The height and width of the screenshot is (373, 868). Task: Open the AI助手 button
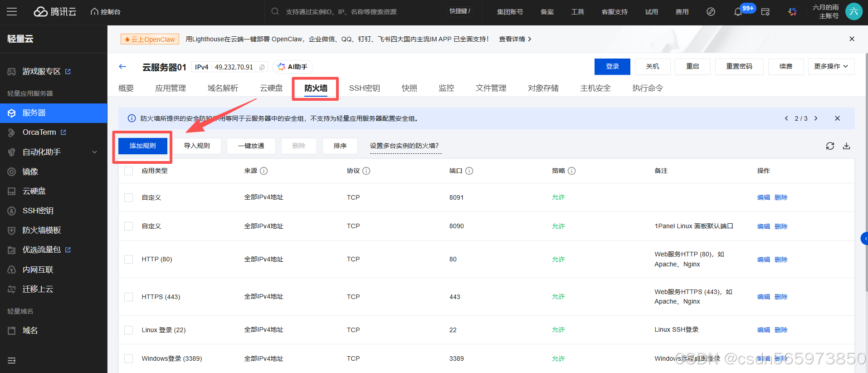point(293,67)
